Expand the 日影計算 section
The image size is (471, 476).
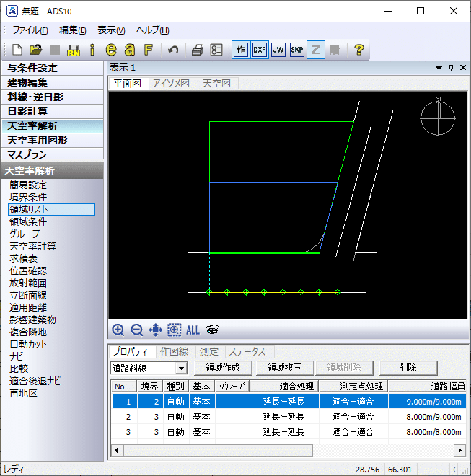52,111
